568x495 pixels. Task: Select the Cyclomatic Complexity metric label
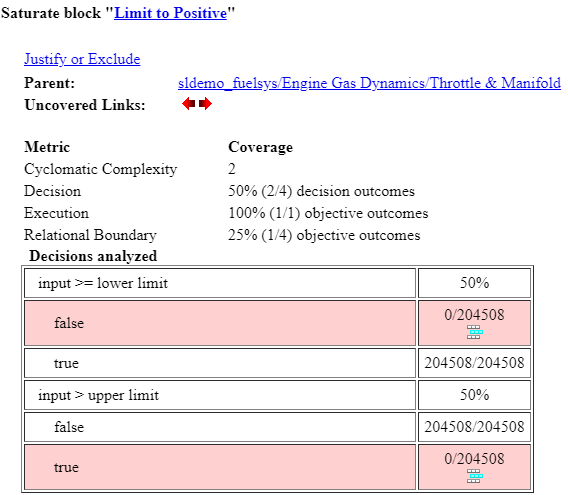[101, 169]
